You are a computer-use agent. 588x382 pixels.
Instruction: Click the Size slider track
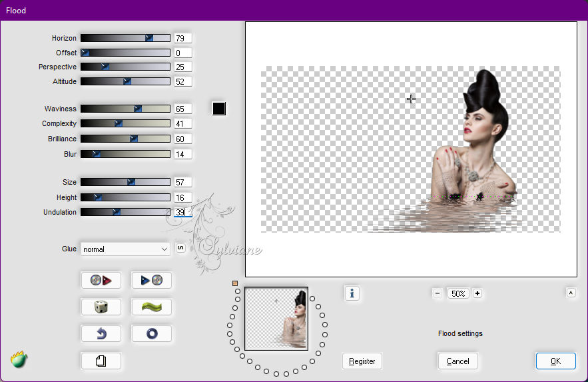[x=125, y=182]
